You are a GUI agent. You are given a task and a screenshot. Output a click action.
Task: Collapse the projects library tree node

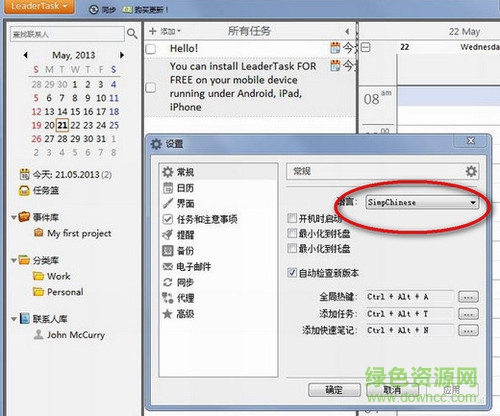(14, 218)
